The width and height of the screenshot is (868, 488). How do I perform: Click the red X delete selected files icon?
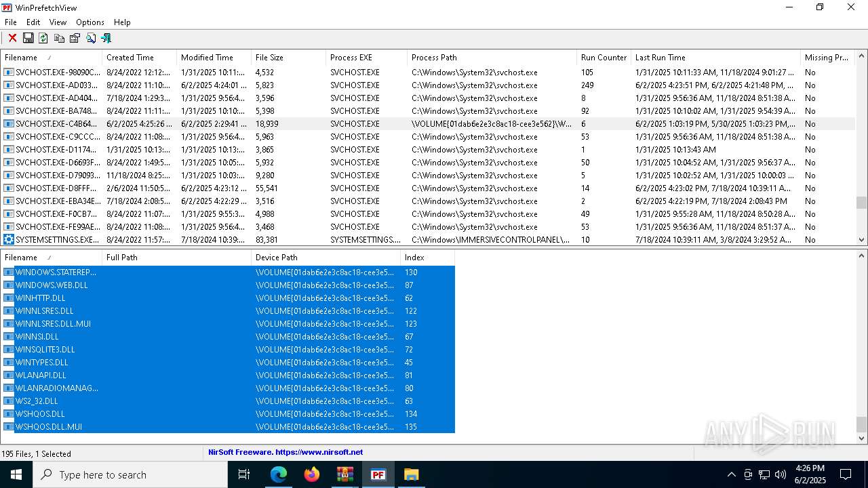pos(12,39)
